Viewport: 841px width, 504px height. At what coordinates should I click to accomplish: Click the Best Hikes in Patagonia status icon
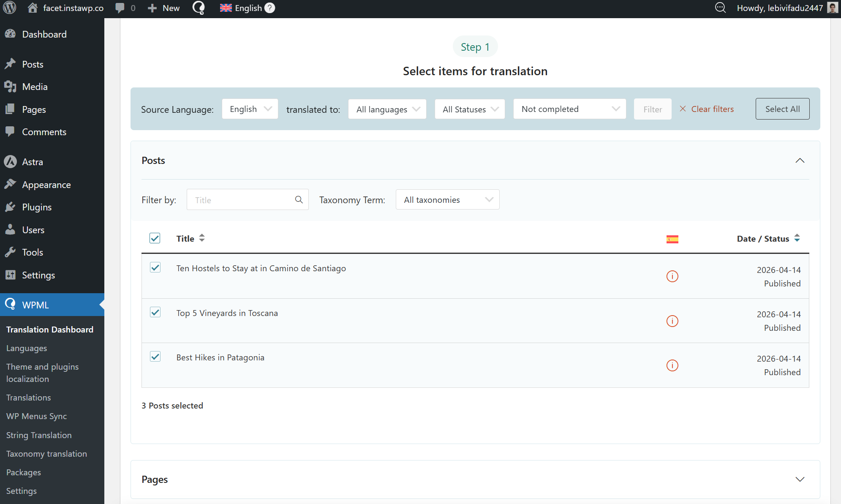[x=672, y=365]
